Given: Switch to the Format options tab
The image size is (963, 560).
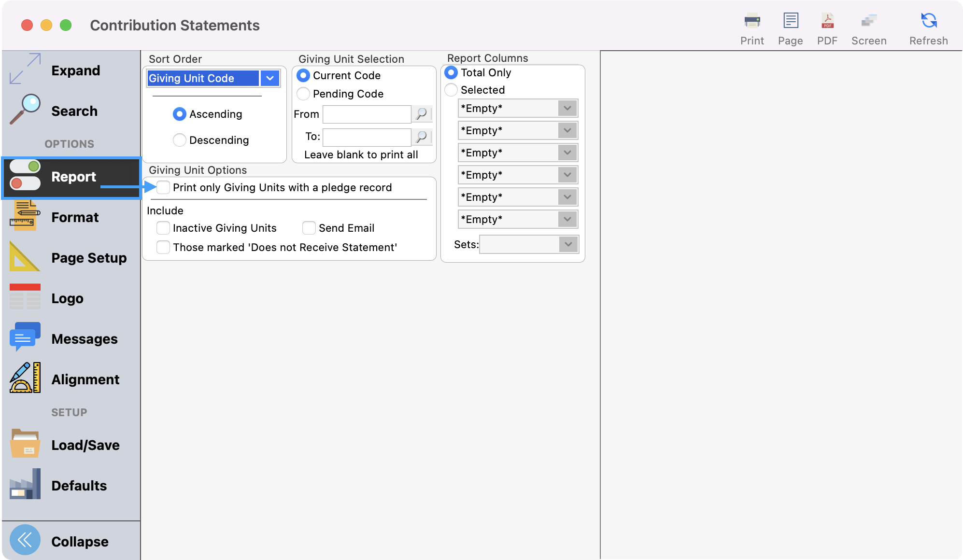Looking at the screenshot, I should click(x=75, y=217).
